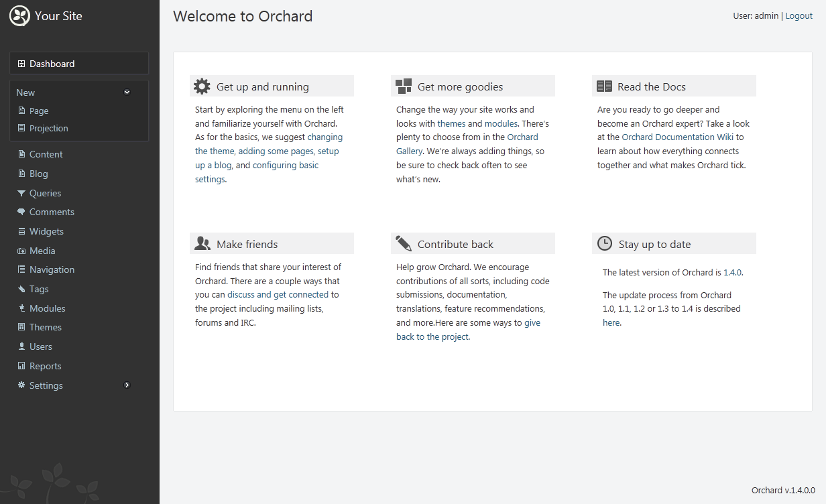Create a new Page from the New menu

pyautogui.click(x=39, y=111)
